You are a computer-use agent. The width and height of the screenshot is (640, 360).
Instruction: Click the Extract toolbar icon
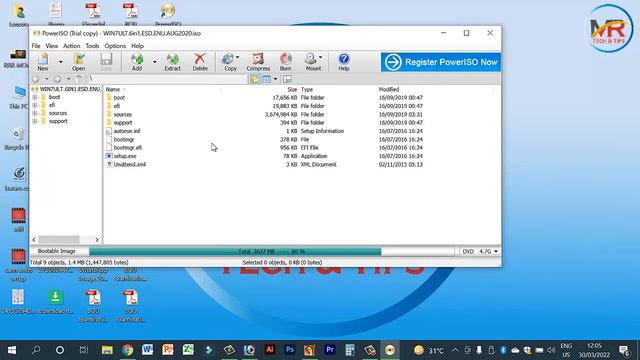pos(173,62)
